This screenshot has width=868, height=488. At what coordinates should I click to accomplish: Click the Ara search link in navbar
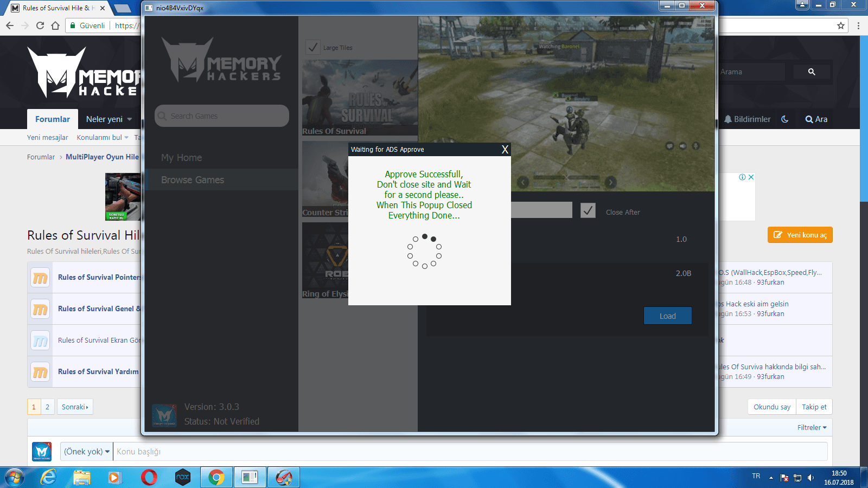tap(816, 119)
